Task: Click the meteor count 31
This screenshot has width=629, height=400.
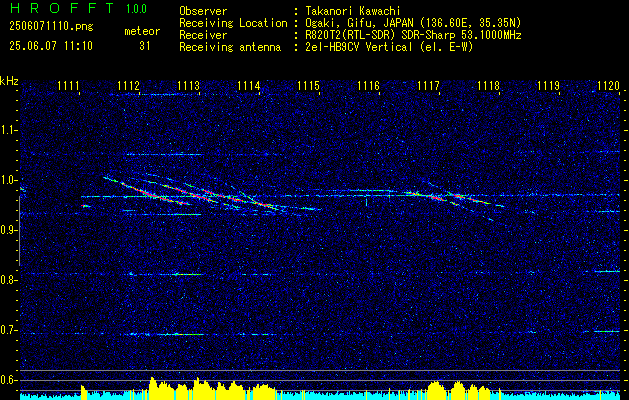Action: [x=144, y=46]
